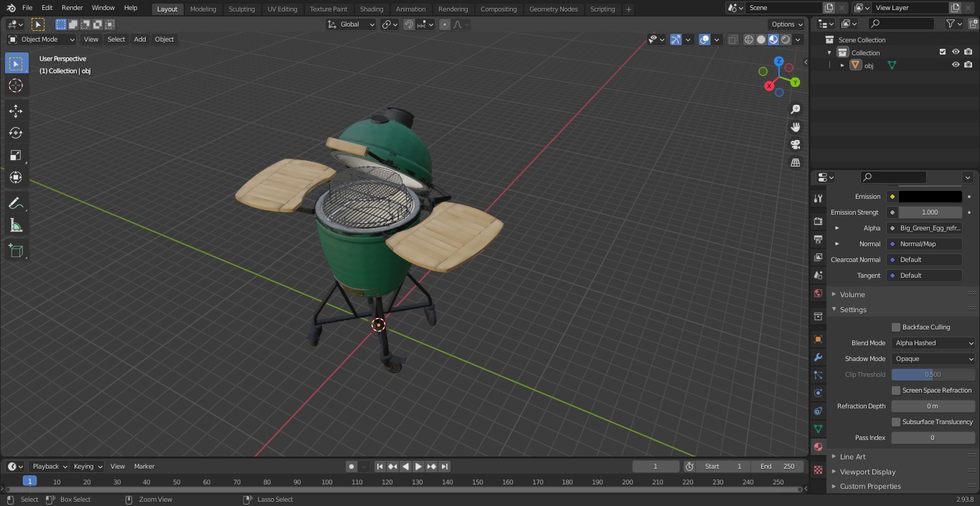Activate the Transform tool
The height and width of the screenshot is (506, 980).
[16, 177]
